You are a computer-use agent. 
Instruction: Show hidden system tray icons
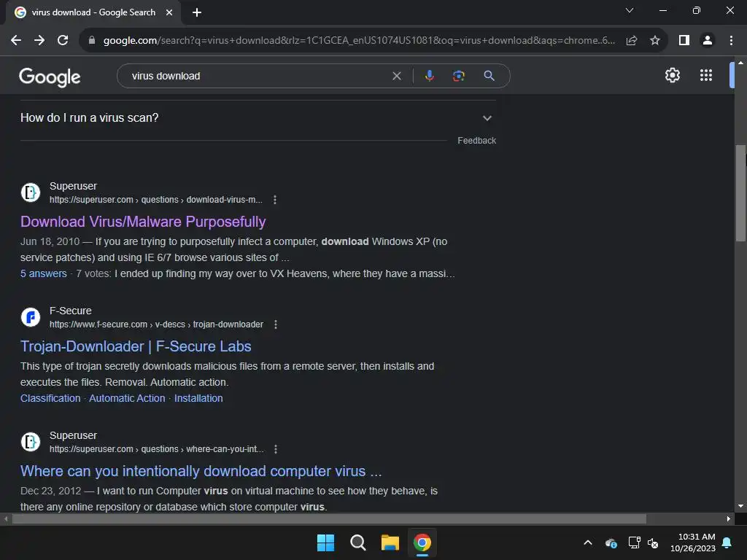pos(588,542)
